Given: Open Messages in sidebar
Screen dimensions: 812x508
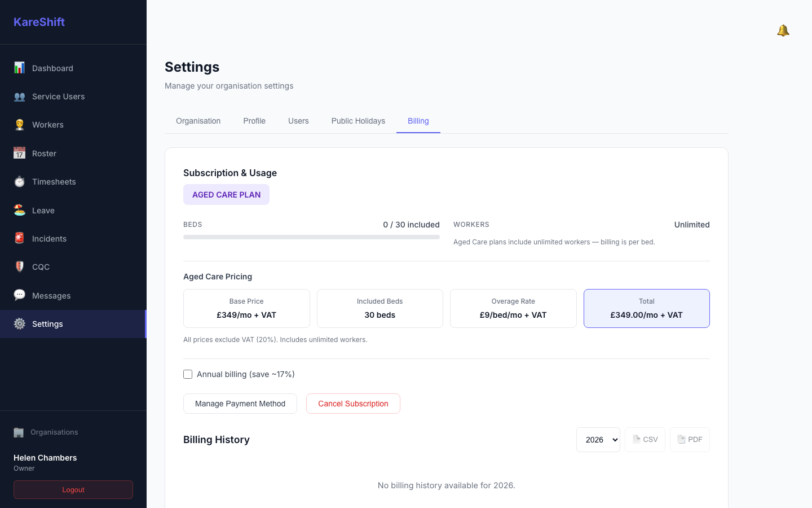Looking at the screenshot, I should click(73, 295).
